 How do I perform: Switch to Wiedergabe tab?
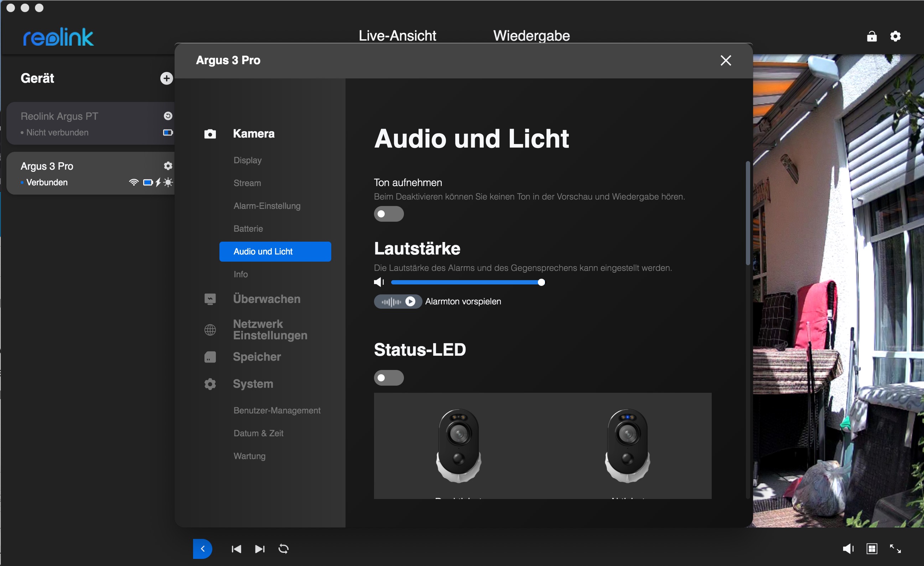[x=531, y=36]
